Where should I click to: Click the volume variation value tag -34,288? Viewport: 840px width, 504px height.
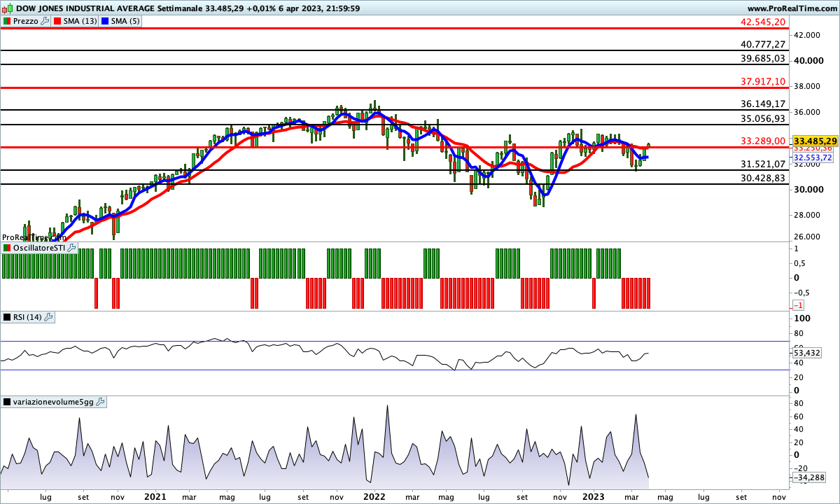tap(808, 477)
